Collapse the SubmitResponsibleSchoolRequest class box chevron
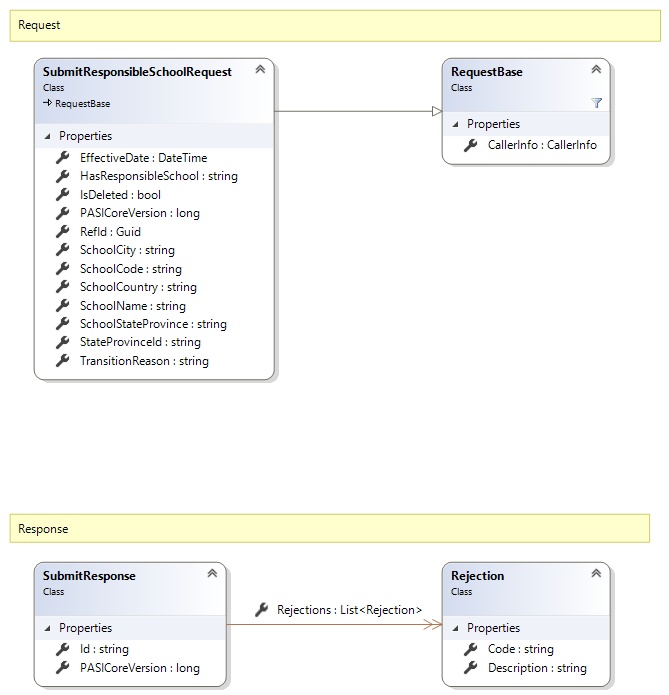Screen dimensions: 669x695 click(260, 70)
